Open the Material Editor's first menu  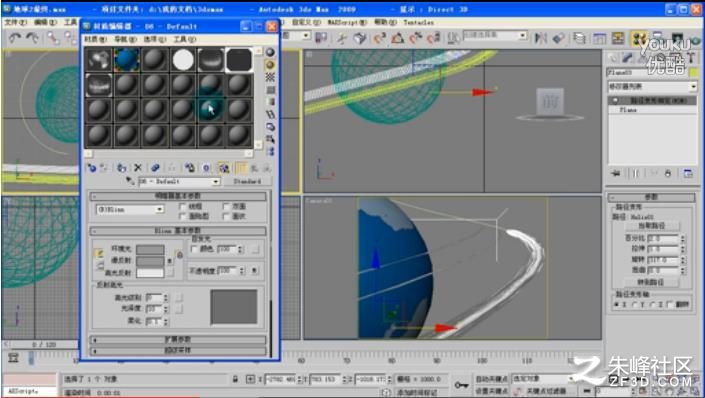click(x=95, y=40)
